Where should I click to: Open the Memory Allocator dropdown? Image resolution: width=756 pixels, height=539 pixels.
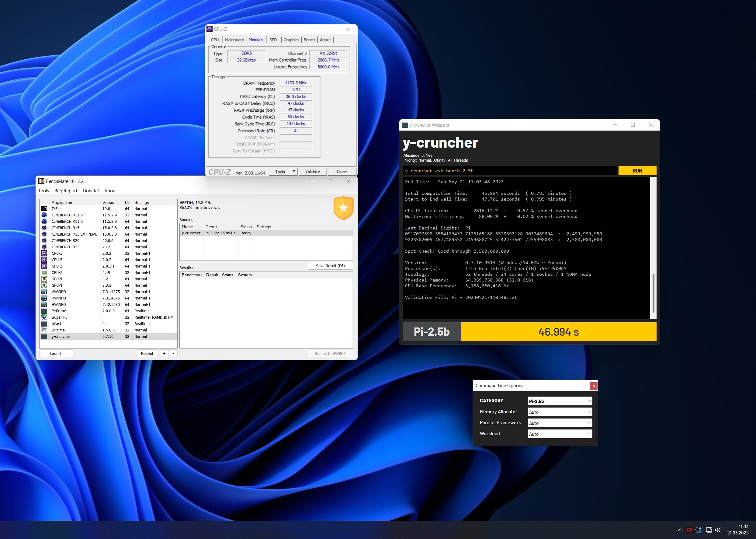560,412
